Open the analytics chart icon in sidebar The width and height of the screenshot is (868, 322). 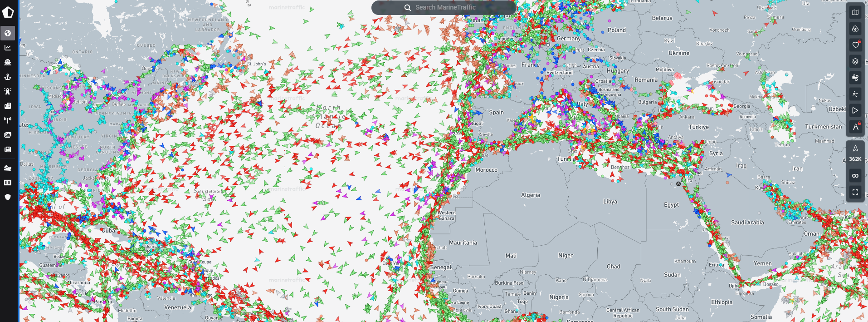coord(8,48)
